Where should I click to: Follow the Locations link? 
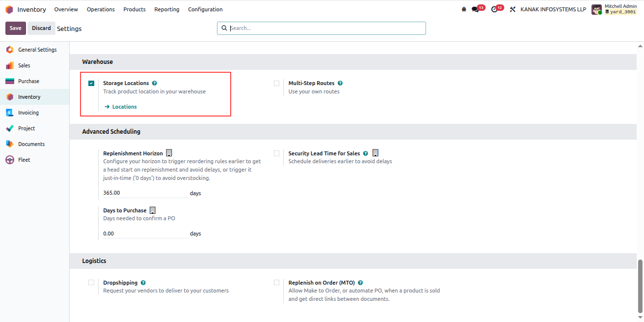click(121, 107)
